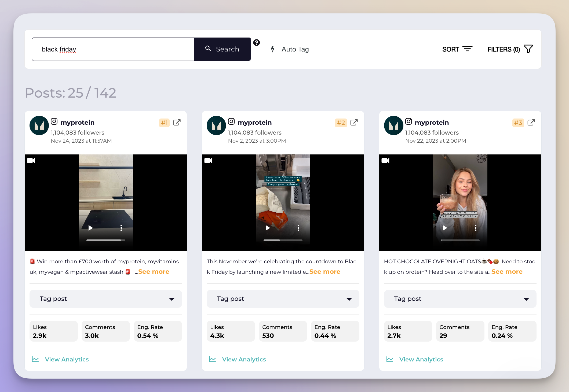Seek the video progress bar on post #2
The width and height of the screenshot is (569, 392).
tap(283, 240)
